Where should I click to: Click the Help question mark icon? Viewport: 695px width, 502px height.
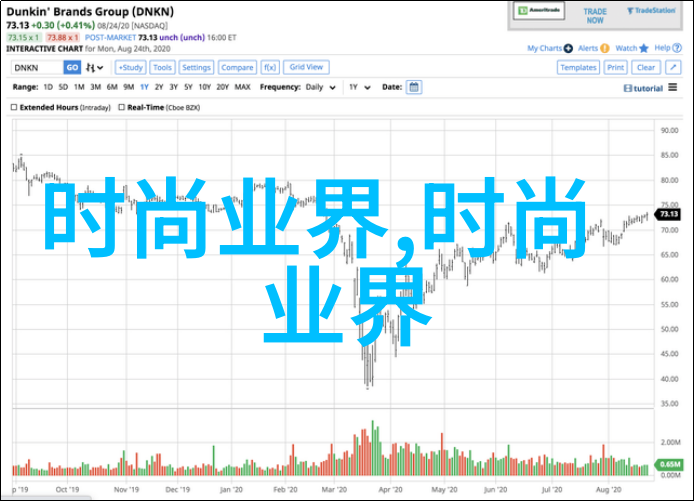coord(677,48)
